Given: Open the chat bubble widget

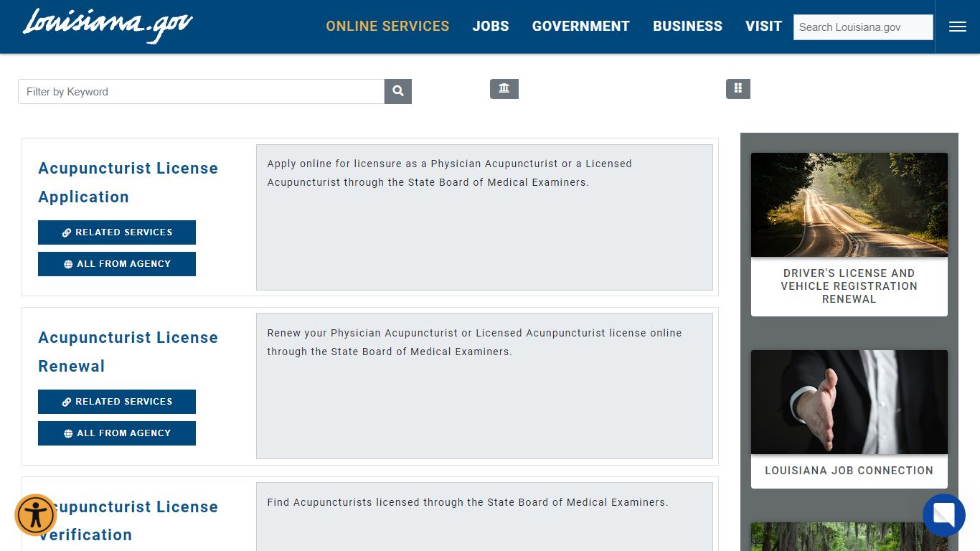Looking at the screenshot, I should coord(944,514).
